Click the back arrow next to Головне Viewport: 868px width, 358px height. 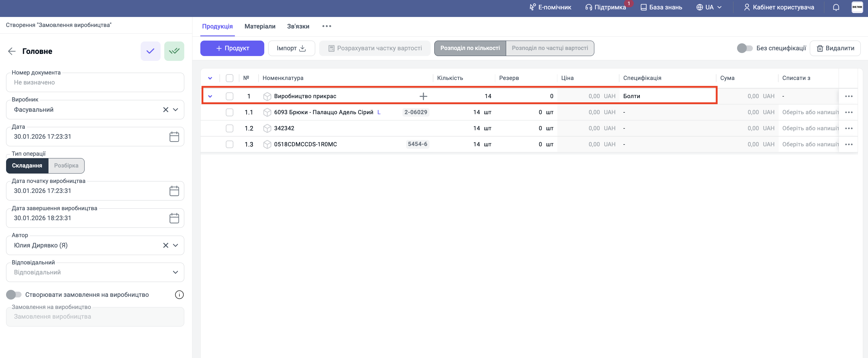pos(12,51)
